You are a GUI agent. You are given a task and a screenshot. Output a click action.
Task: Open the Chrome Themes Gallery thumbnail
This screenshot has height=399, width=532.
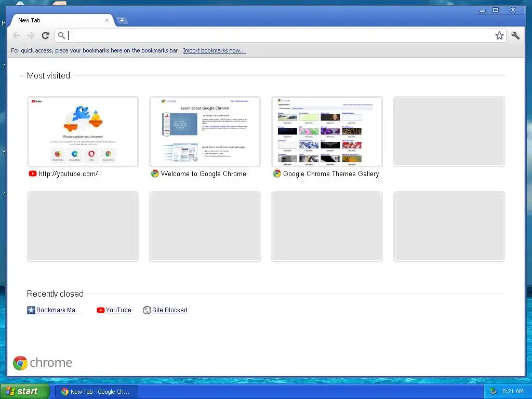(x=327, y=131)
